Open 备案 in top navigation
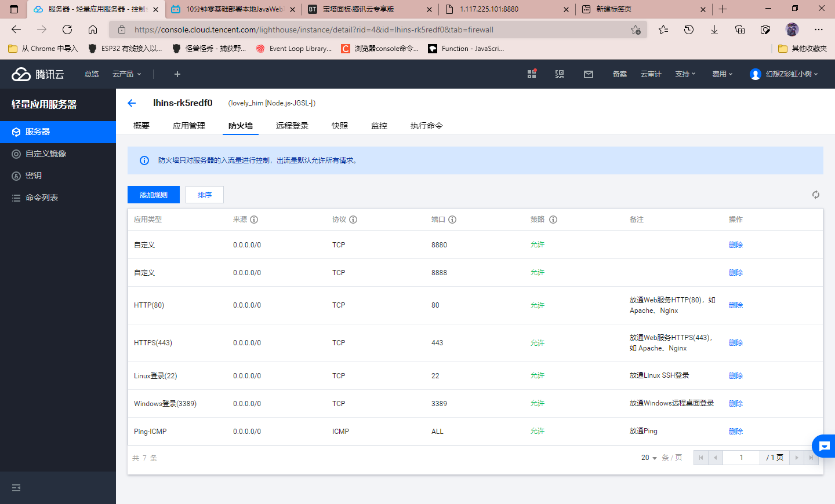Image resolution: width=835 pixels, height=504 pixels. 620,74
